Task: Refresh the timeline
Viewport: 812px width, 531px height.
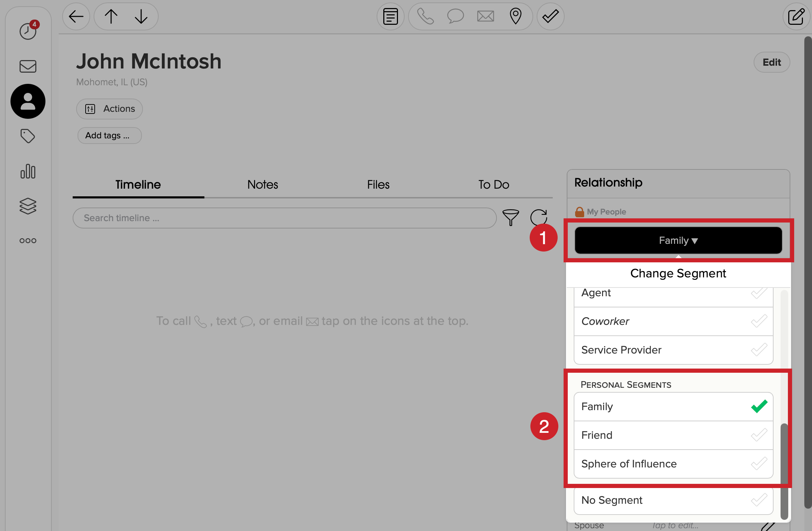Action: point(538,217)
